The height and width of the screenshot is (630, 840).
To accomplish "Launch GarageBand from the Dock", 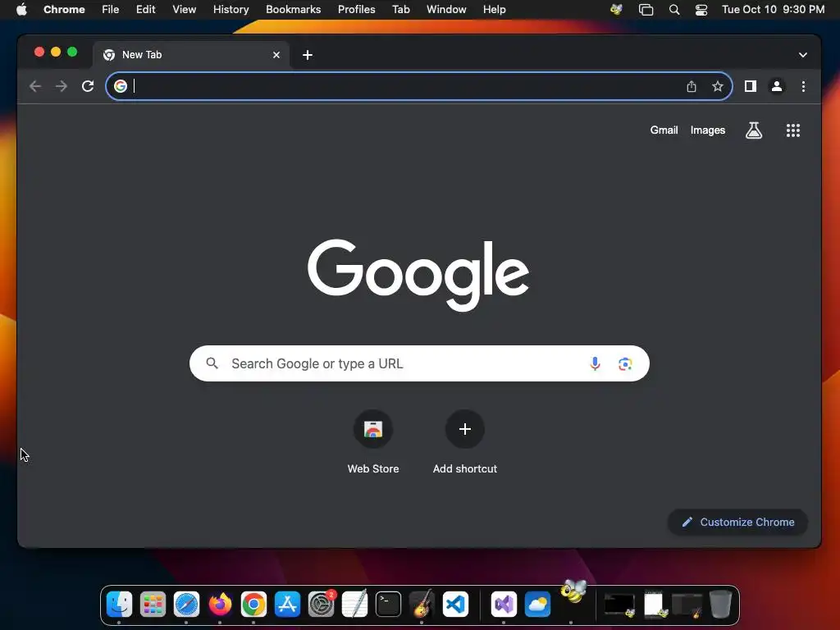I will (x=422, y=604).
